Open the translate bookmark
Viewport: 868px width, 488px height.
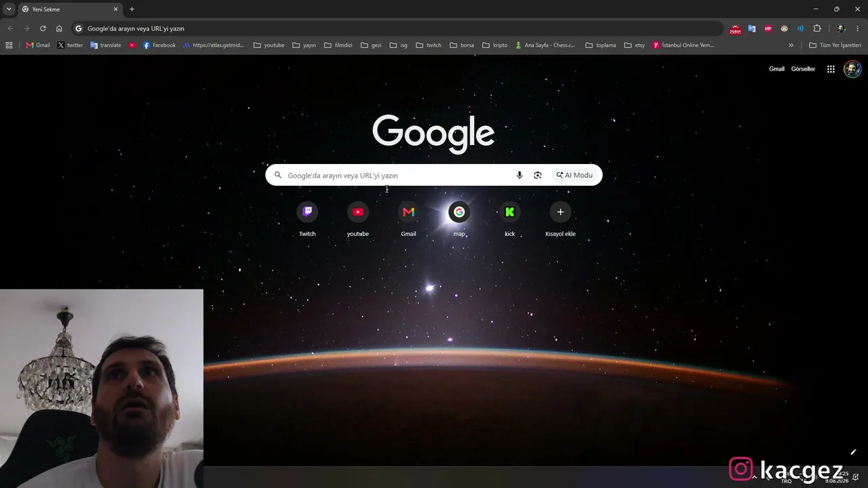(106, 45)
